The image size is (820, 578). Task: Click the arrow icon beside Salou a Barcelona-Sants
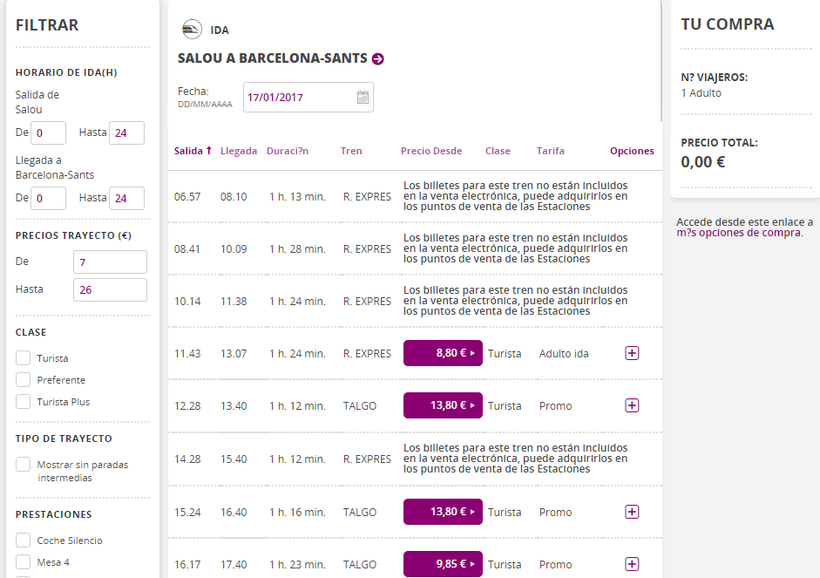[x=378, y=59]
